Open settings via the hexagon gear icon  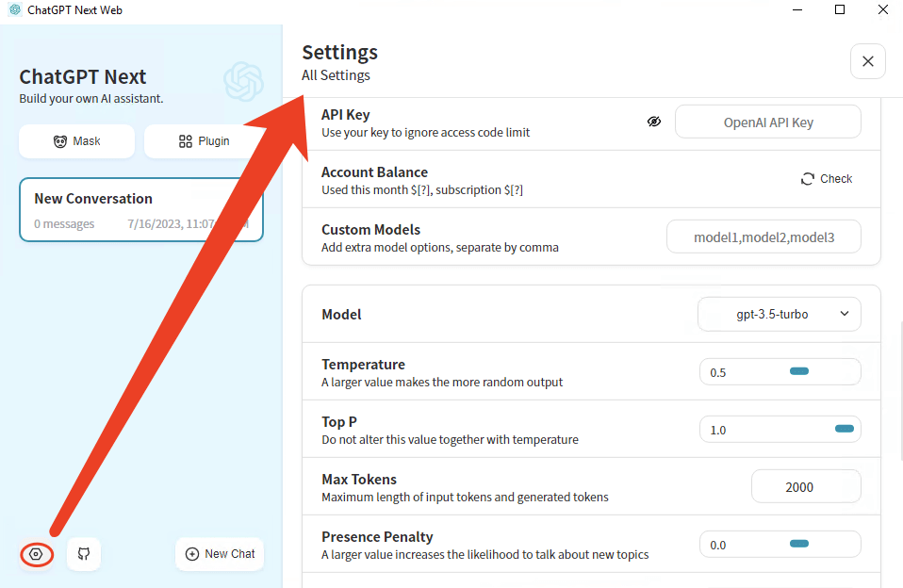(x=36, y=554)
